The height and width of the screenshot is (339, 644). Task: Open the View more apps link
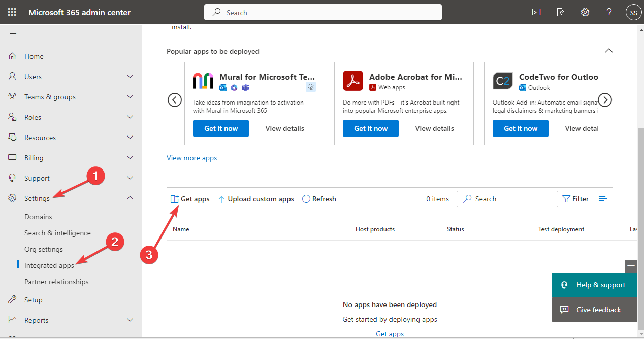191,158
